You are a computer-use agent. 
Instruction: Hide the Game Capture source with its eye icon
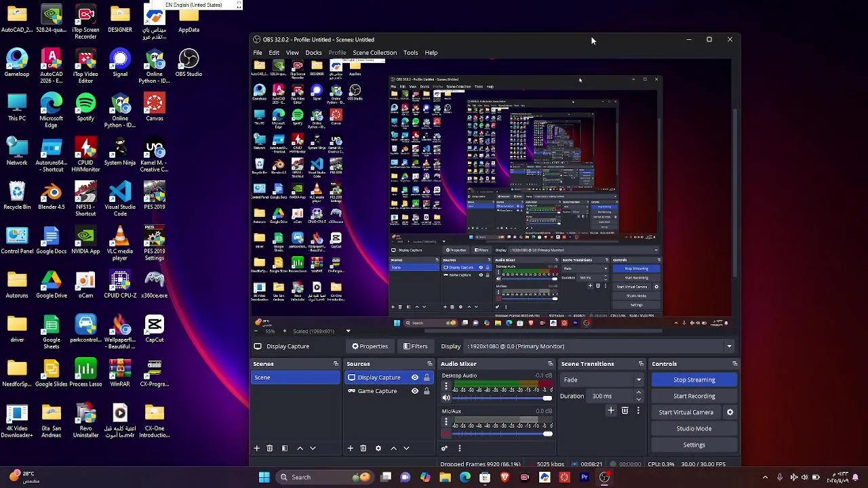pyautogui.click(x=415, y=391)
